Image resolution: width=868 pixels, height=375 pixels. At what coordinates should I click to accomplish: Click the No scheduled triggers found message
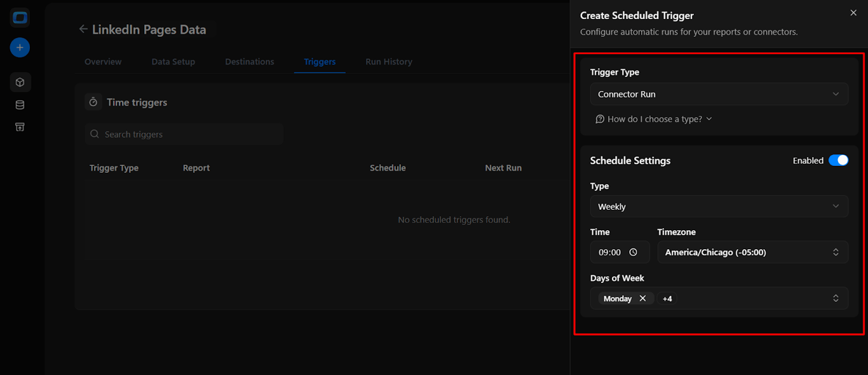454,220
